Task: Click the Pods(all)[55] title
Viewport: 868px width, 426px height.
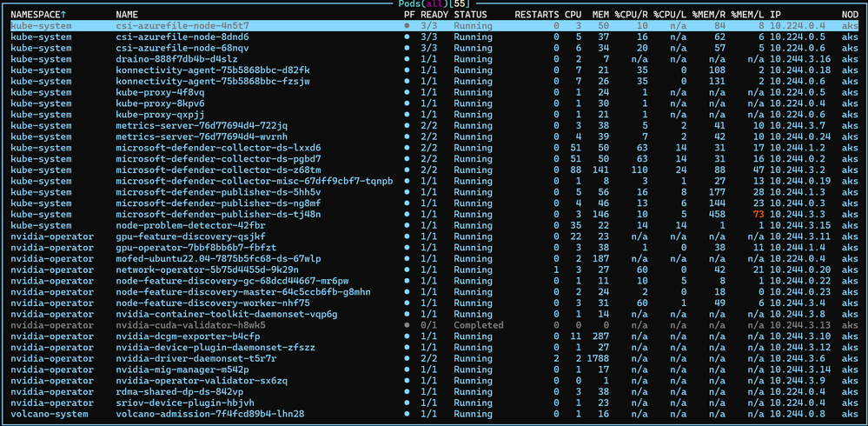Action: pos(434,3)
